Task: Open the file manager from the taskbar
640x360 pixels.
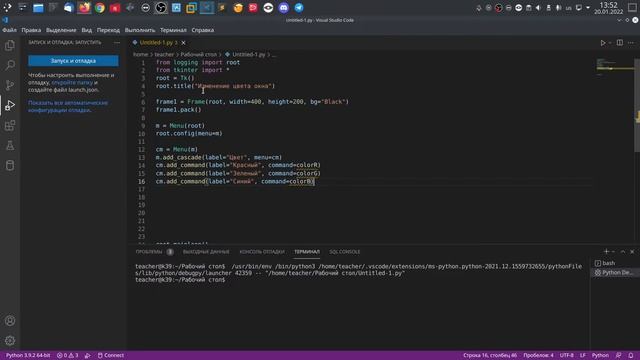Action: click(x=38, y=8)
